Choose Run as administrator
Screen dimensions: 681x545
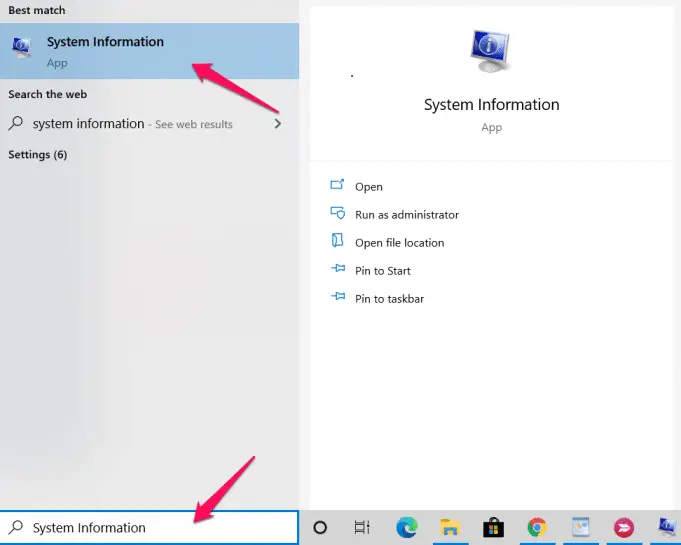tap(406, 215)
